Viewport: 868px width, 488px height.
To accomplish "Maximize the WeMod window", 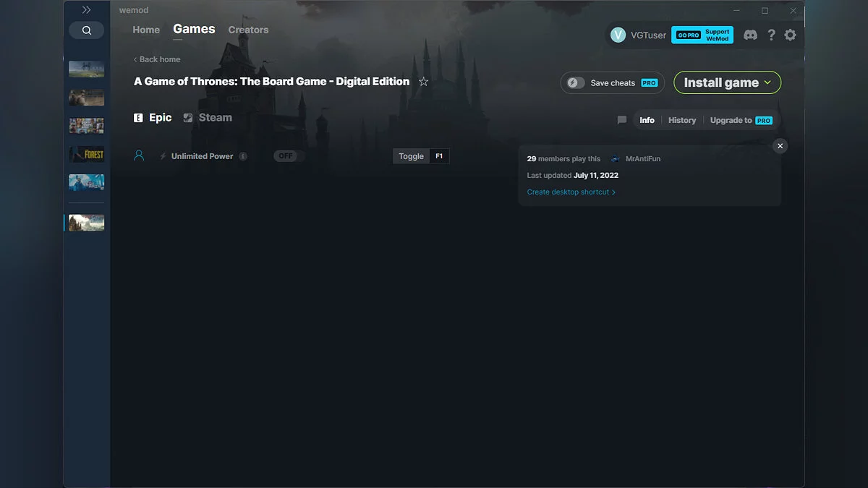I will pyautogui.click(x=765, y=11).
